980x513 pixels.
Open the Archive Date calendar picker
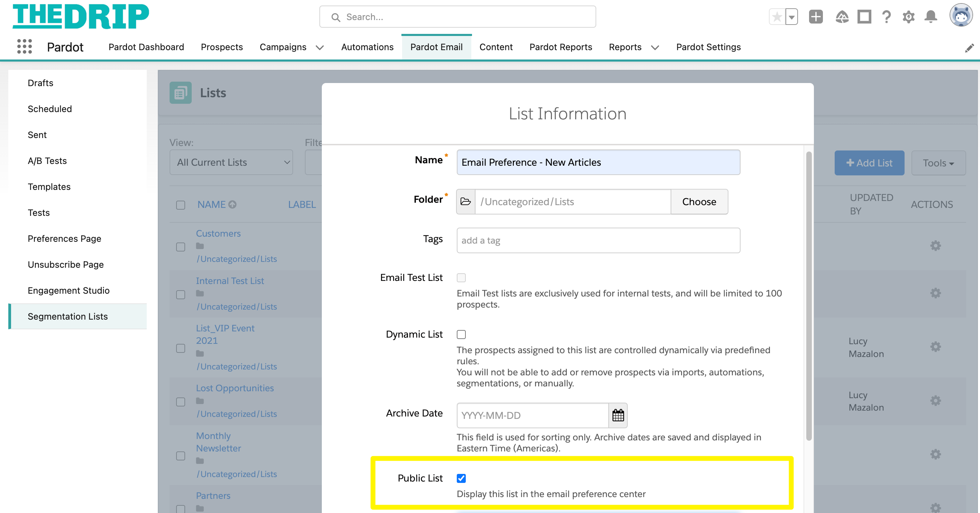(618, 415)
